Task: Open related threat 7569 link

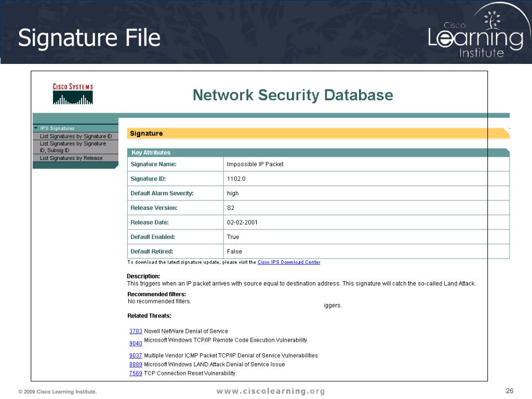Action: point(136,373)
